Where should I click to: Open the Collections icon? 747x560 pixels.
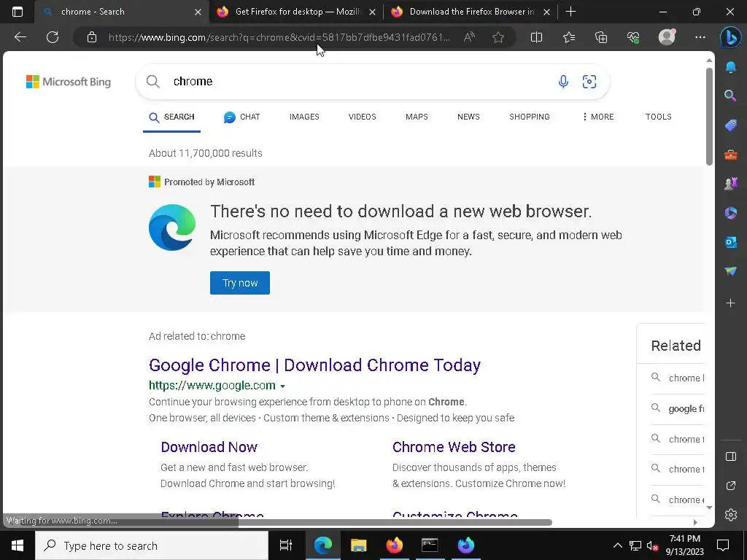point(601,37)
